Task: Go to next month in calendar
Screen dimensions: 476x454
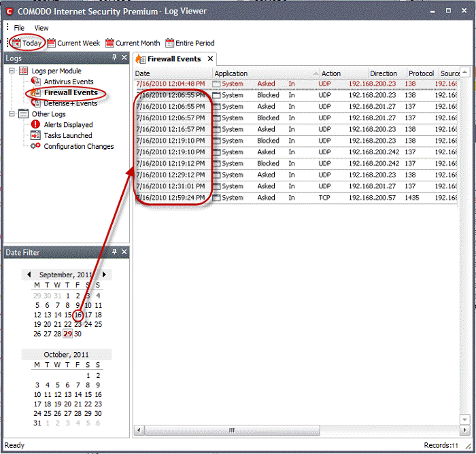Action: click(x=104, y=275)
